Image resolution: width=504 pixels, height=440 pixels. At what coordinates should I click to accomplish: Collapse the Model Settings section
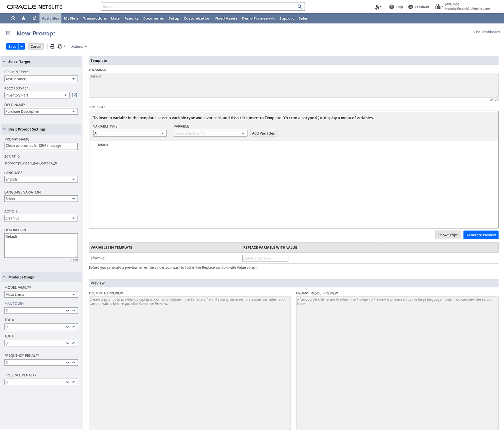4,277
